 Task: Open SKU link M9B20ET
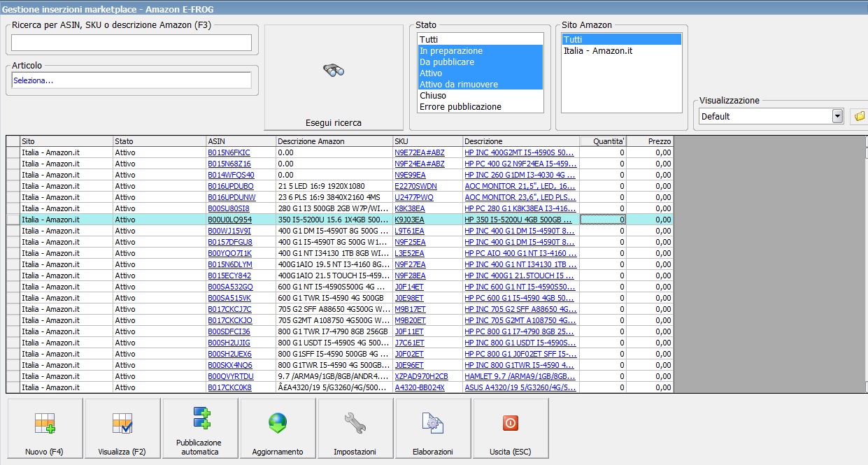pos(410,320)
